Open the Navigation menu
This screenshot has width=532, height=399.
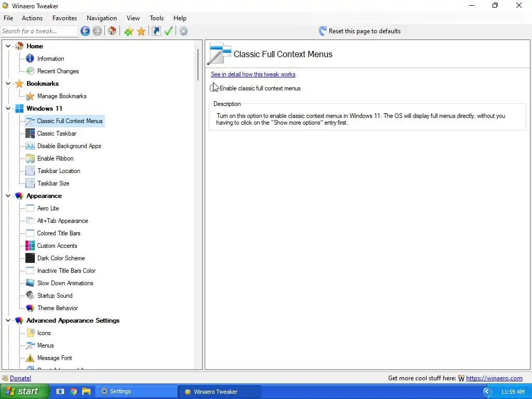click(x=102, y=18)
